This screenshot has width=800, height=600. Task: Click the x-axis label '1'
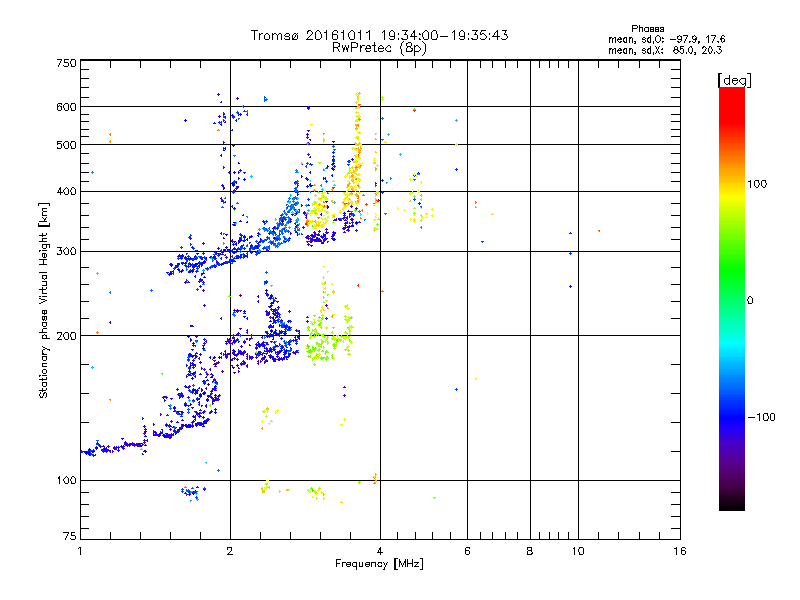pyautogui.click(x=80, y=551)
